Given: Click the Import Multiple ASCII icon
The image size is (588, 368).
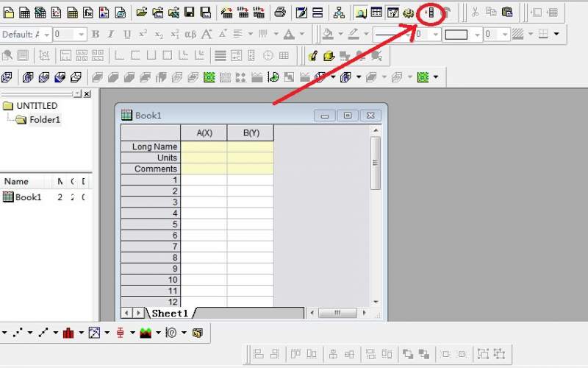Looking at the screenshot, I should pyautogui.click(x=259, y=13).
